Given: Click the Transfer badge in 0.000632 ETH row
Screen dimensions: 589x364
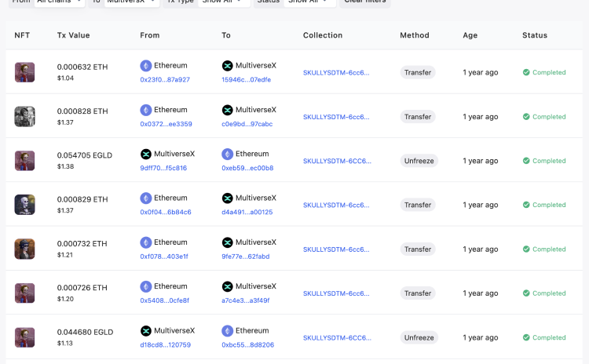Looking at the screenshot, I should (418, 72).
